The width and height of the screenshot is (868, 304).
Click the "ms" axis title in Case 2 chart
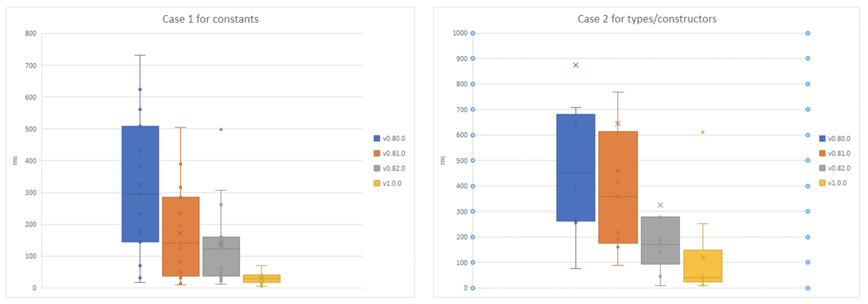(443, 160)
